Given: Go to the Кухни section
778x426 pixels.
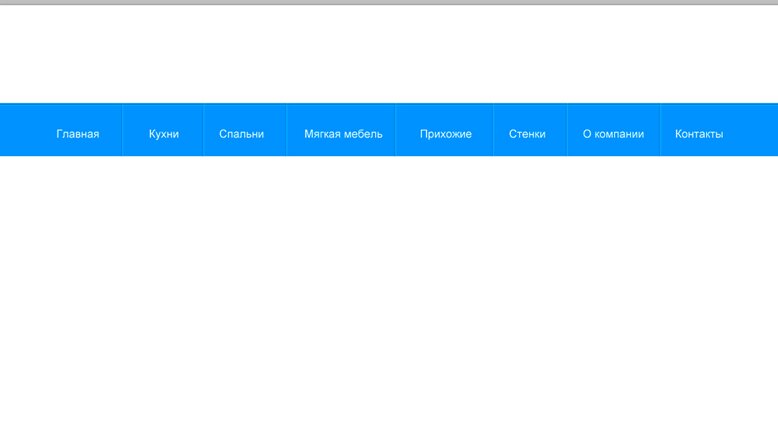Looking at the screenshot, I should tap(164, 134).
